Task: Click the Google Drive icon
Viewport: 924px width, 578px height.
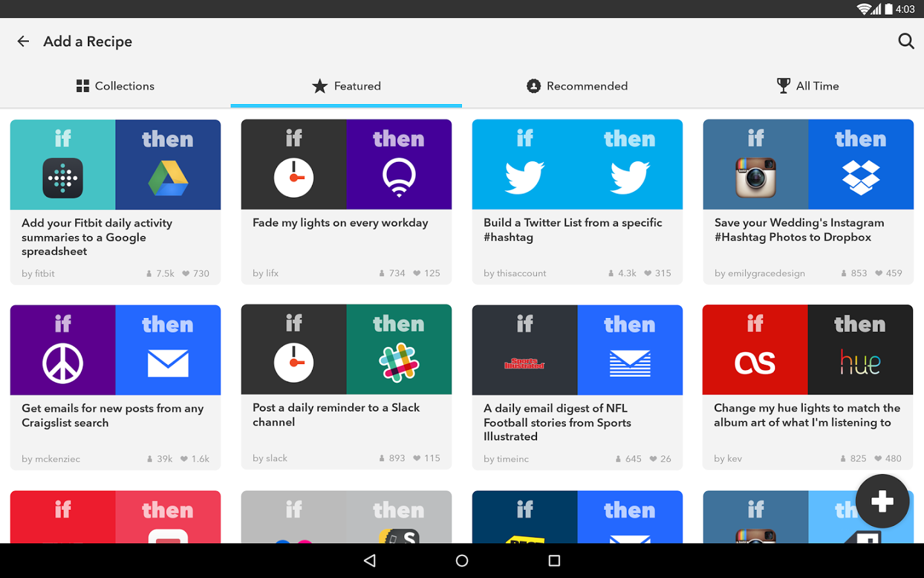Action: [x=168, y=178]
